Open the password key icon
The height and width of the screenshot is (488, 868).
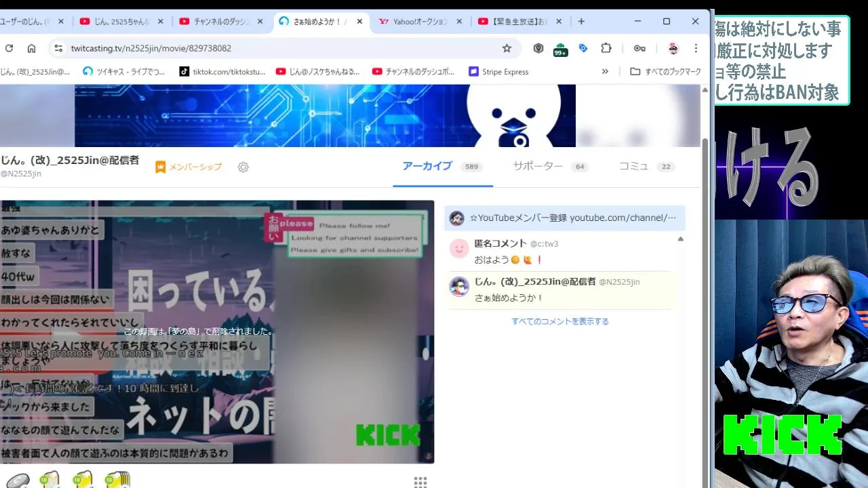(639, 48)
